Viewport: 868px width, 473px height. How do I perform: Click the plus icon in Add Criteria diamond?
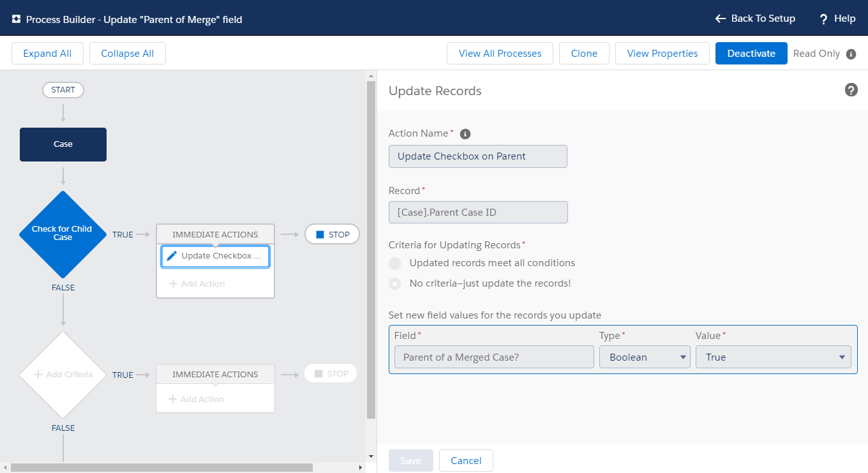click(38, 375)
